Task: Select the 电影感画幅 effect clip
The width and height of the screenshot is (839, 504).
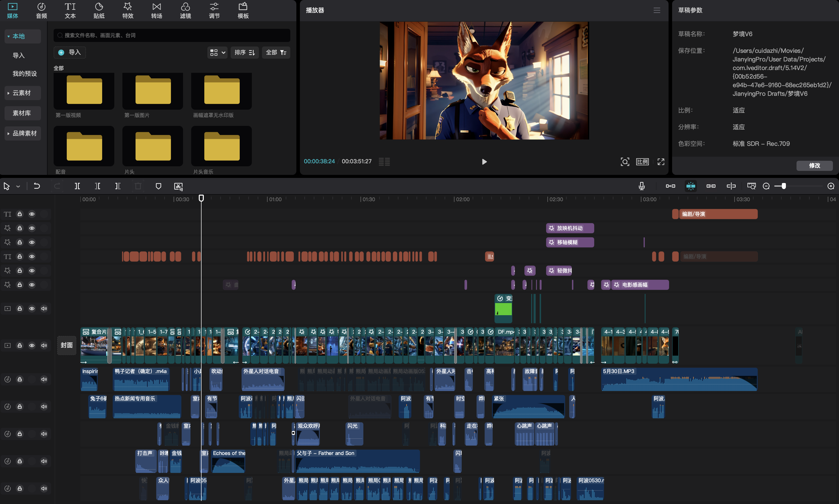Action: (x=640, y=285)
